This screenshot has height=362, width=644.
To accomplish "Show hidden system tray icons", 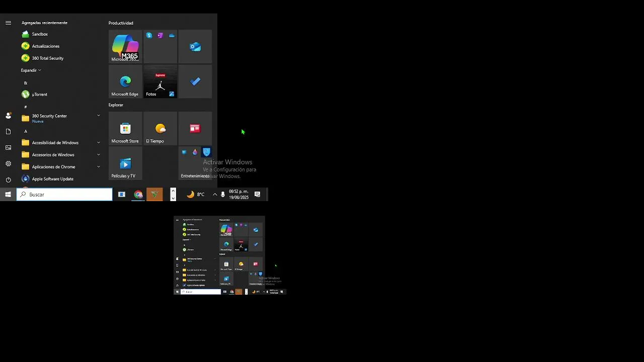I will (x=215, y=195).
